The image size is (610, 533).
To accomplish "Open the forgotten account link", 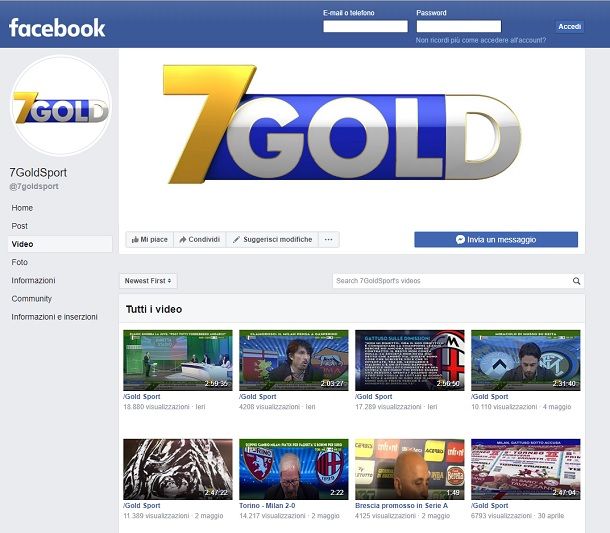I will (481, 40).
